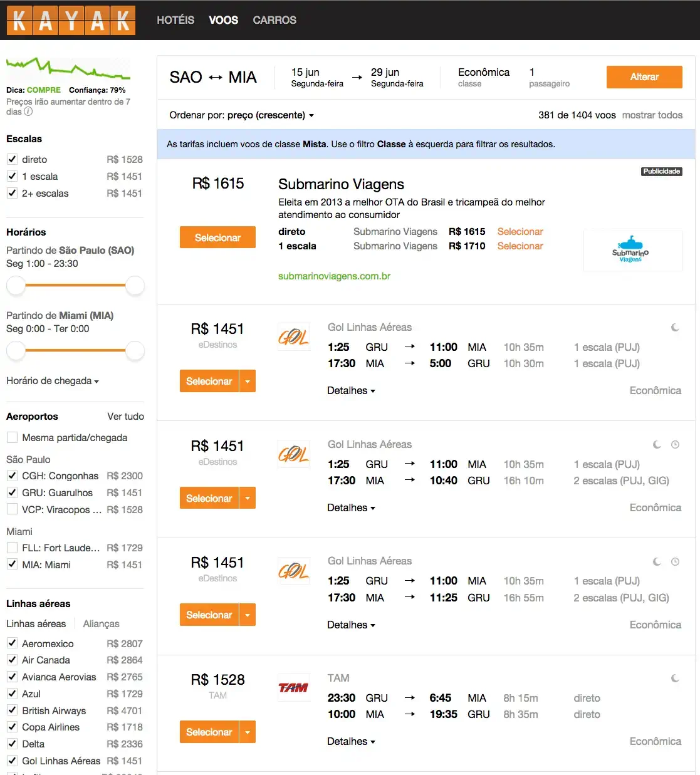This screenshot has height=775, width=700.
Task: Open the Ordenar por sort dropdown
Action: point(242,115)
